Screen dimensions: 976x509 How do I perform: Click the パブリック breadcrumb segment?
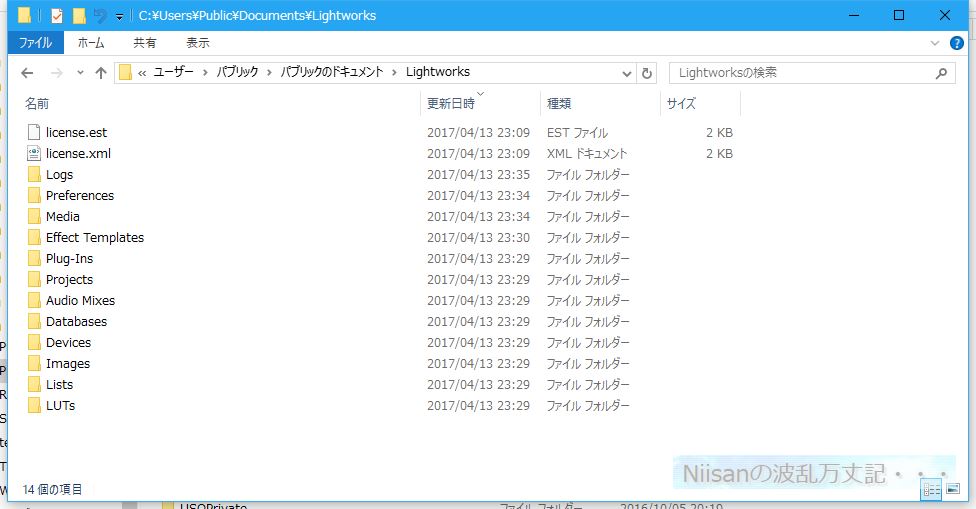tap(237, 72)
